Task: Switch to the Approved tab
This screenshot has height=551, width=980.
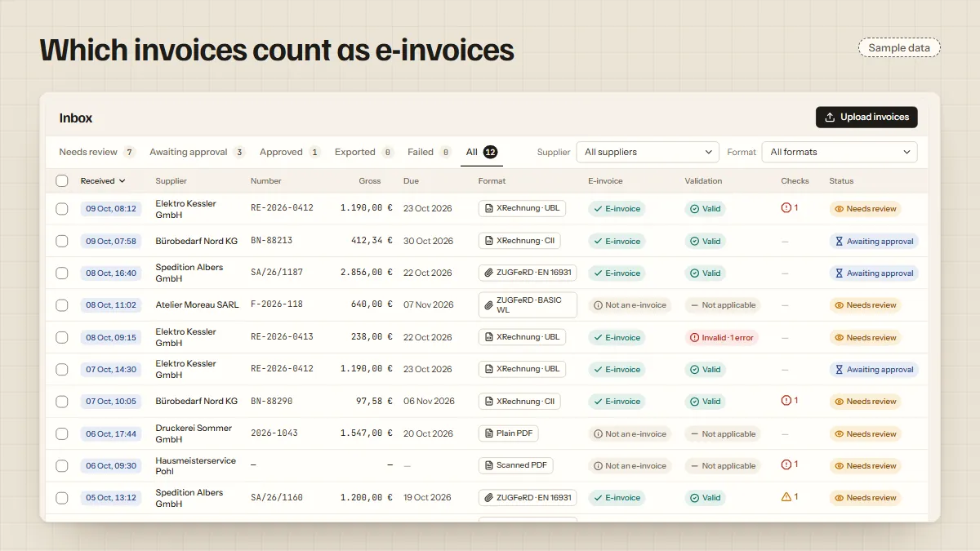Action: pos(291,152)
